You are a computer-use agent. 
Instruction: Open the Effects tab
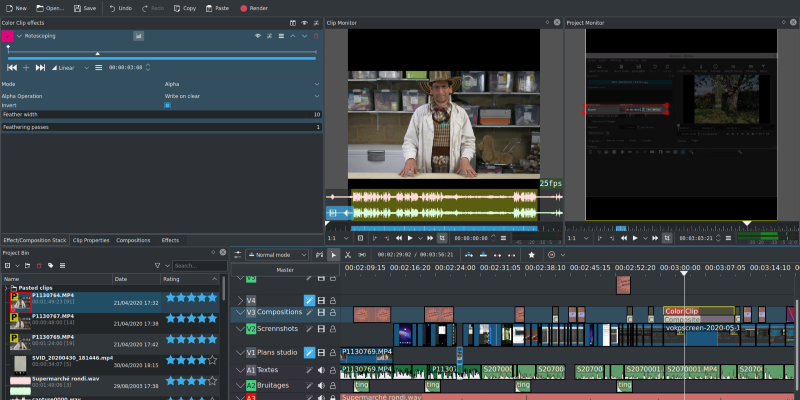pyautogui.click(x=171, y=240)
